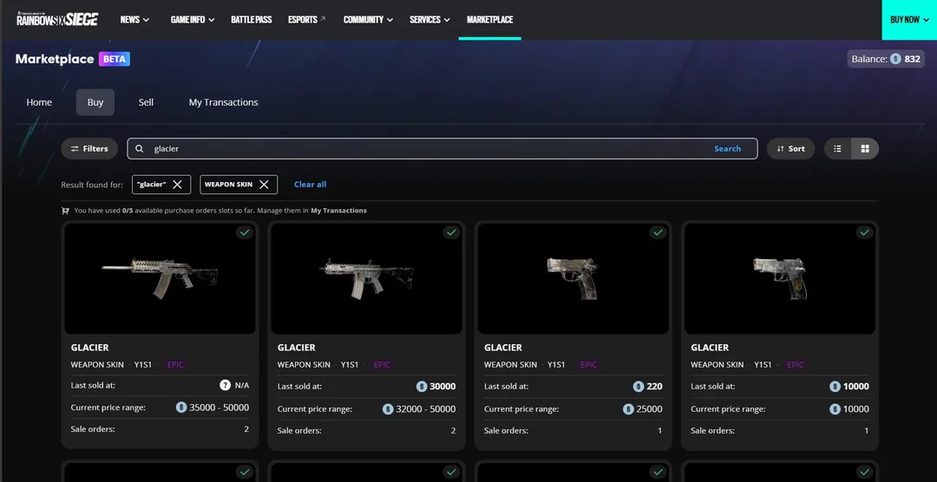Click the Rainbow Six Siege logo
Viewport: 937px width, 482px height.
coord(57,19)
